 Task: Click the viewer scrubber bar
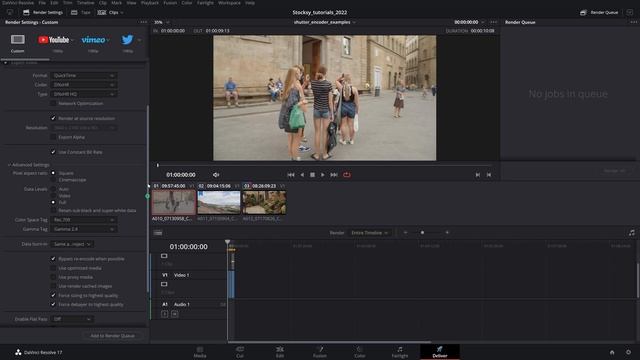(x=324, y=165)
